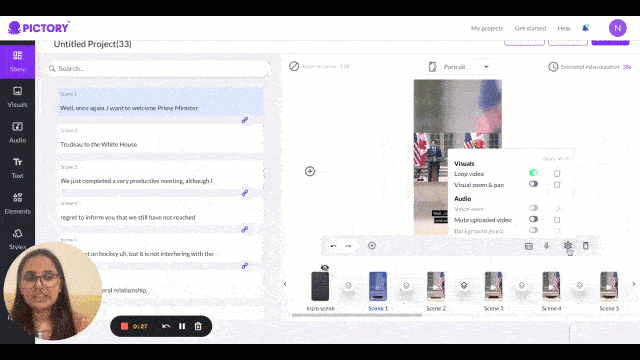The image size is (640, 360).
Task: Click the Pictory logo
Action: pos(39,28)
